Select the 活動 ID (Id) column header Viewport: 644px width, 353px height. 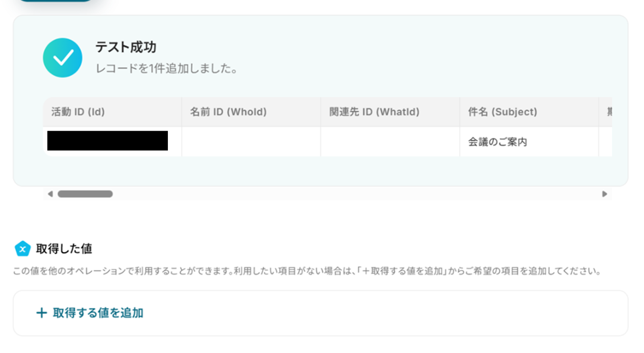tap(112, 112)
